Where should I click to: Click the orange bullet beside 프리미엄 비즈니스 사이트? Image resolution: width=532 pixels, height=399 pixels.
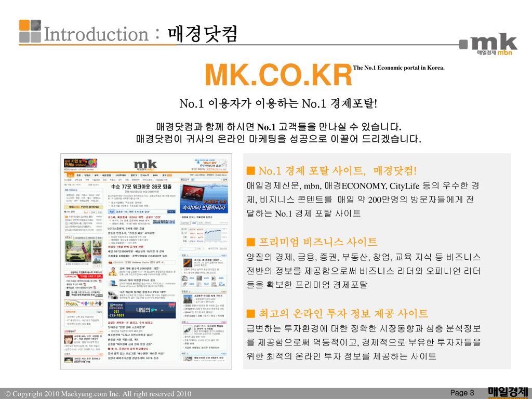click(251, 242)
